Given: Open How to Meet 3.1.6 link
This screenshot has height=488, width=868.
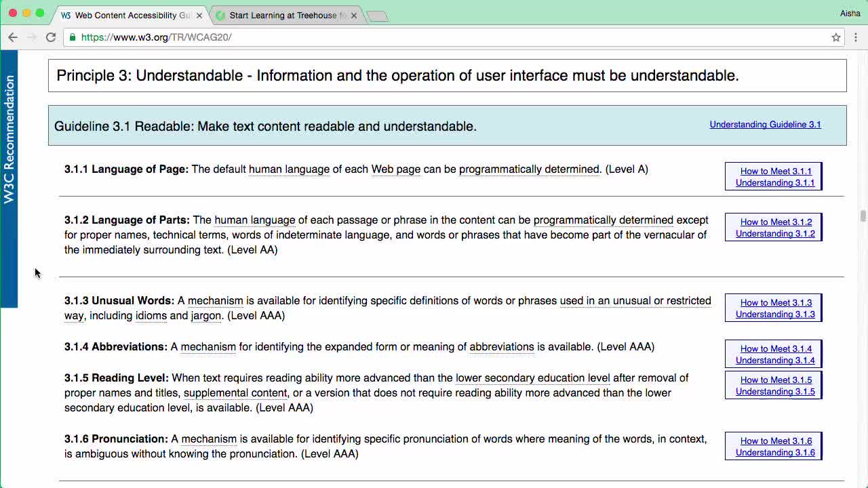Looking at the screenshot, I should click(x=776, y=441).
